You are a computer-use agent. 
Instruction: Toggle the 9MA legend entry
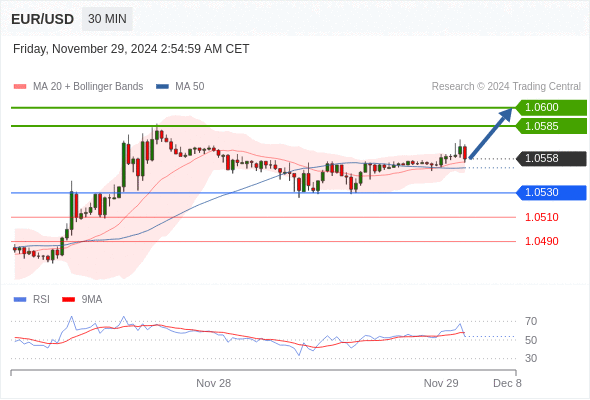coord(82,300)
